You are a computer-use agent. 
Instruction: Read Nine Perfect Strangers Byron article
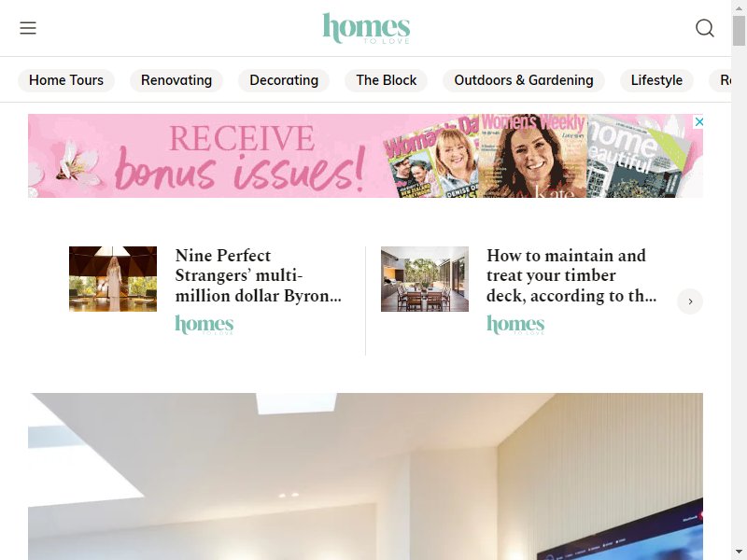click(259, 275)
